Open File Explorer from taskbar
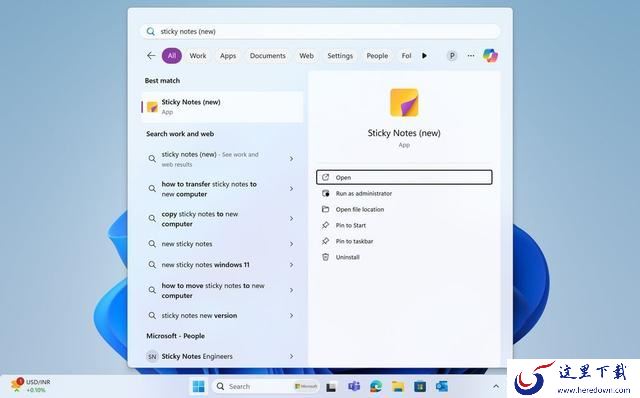640x398 pixels. pos(398,386)
